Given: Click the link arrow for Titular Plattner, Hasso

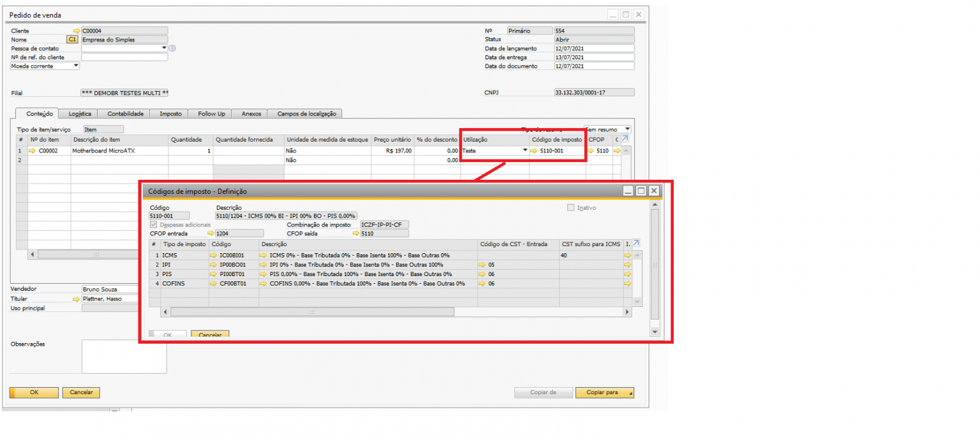Looking at the screenshot, I should tap(77, 298).
